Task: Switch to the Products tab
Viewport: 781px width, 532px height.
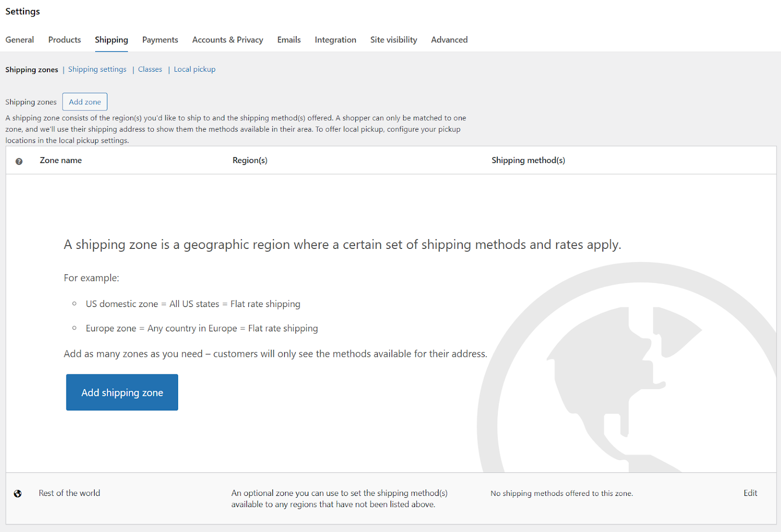Action: 64,40
